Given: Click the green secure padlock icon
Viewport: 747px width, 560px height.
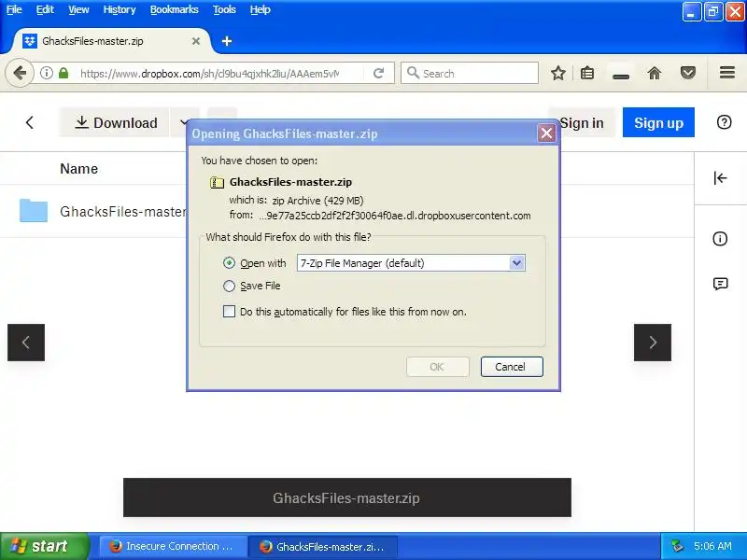Looking at the screenshot, I should point(63,73).
